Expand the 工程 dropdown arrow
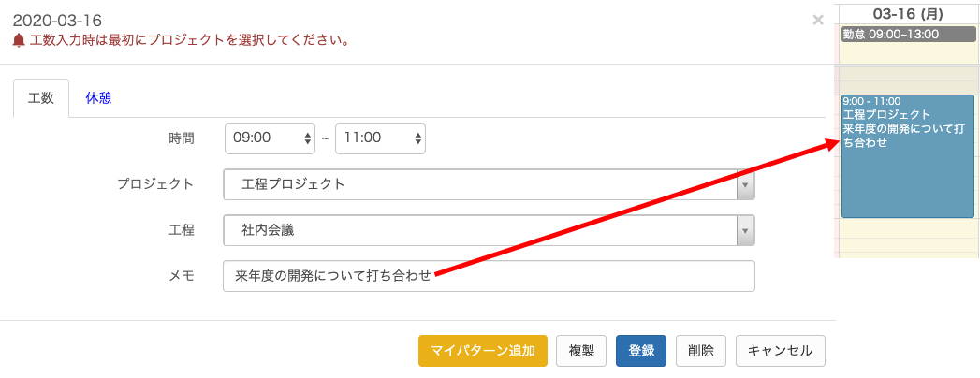 point(745,230)
